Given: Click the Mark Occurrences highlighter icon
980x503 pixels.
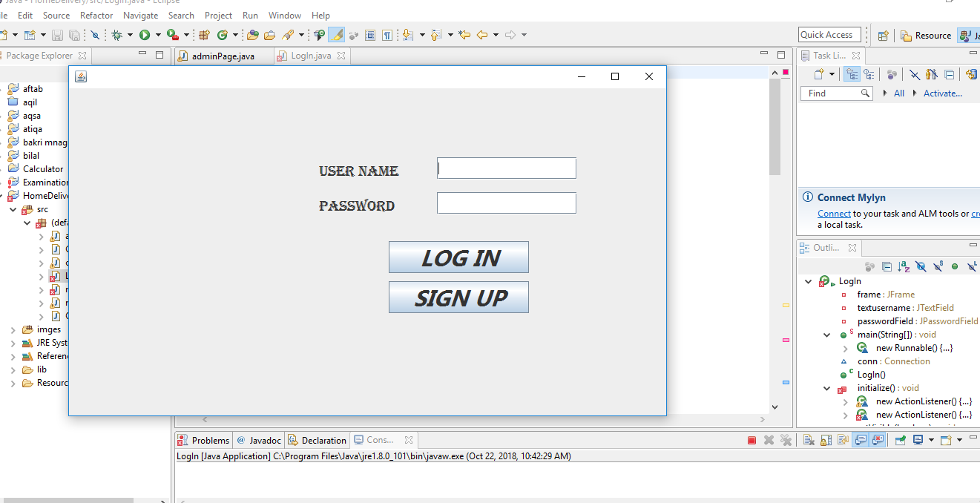Looking at the screenshot, I should 337,35.
